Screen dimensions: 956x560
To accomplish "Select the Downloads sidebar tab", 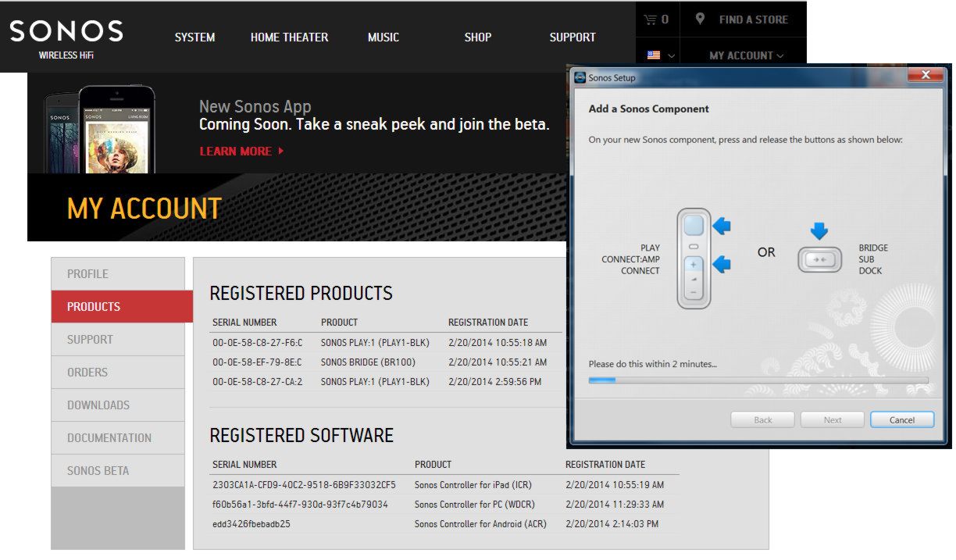I will coord(118,405).
